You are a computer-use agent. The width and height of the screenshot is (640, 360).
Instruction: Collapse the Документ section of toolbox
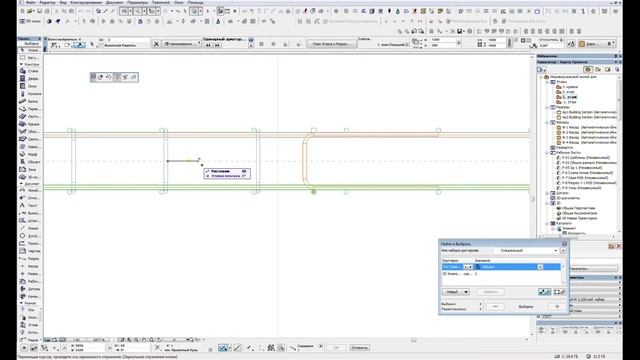pos(21,184)
